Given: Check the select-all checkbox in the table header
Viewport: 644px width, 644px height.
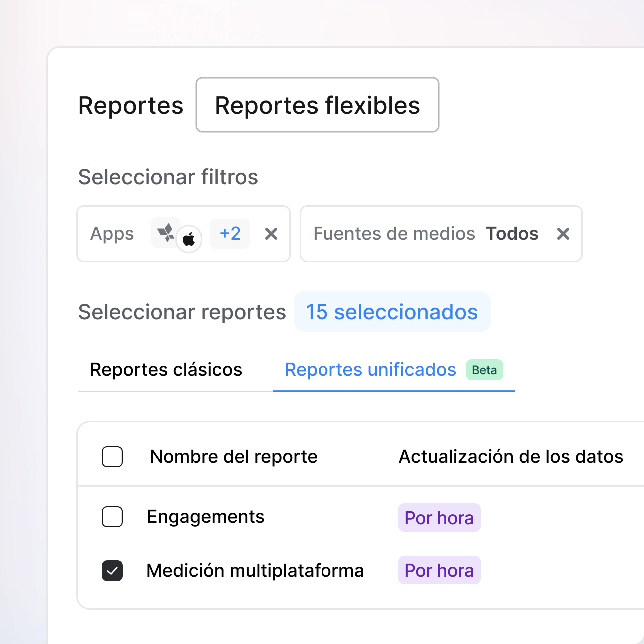Looking at the screenshot, I should point(112,456).
